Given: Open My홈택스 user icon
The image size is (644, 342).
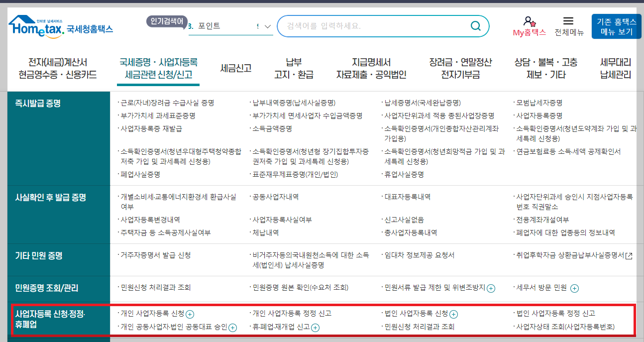Looking at the screenshot, I should [529, 21].
